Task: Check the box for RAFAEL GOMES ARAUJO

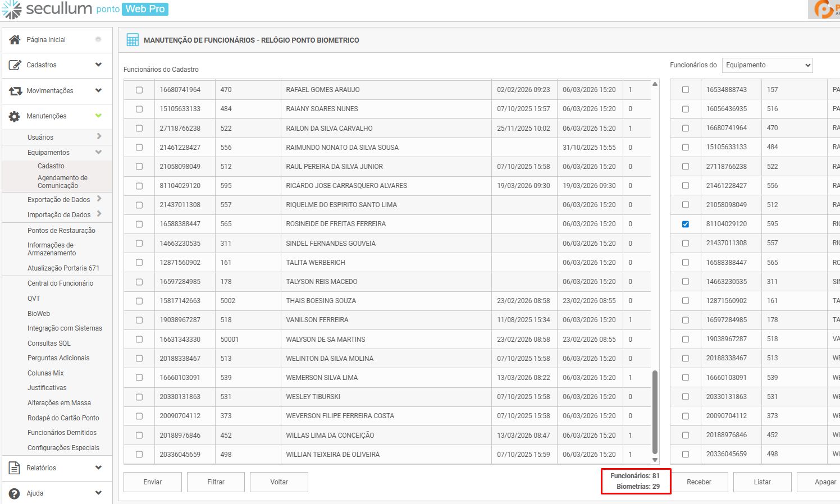Action: point(139,90)
